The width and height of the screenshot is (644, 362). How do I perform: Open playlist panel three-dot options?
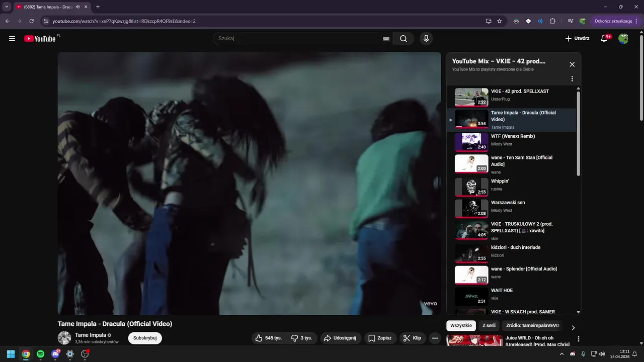[x=572, y=79]
